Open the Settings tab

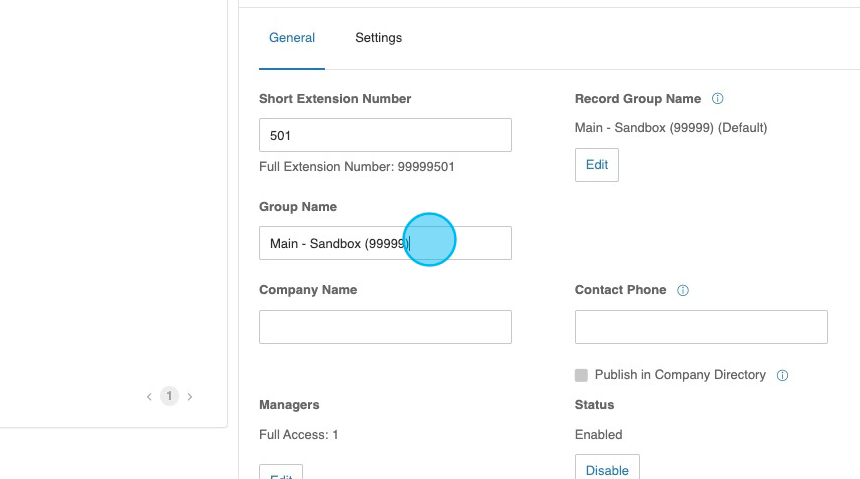(x=378, y=38)
